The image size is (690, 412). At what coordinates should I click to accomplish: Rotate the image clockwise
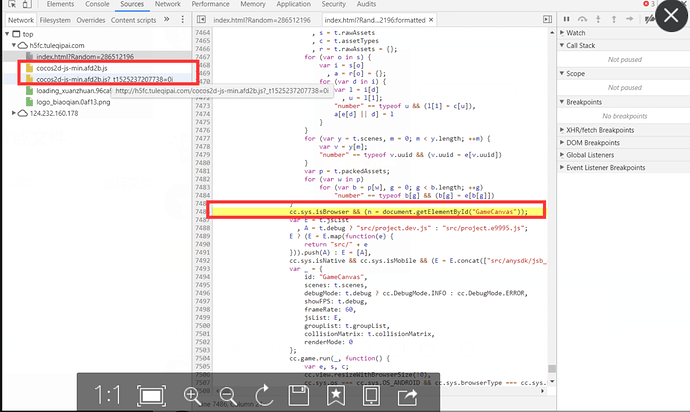point(264,395)
